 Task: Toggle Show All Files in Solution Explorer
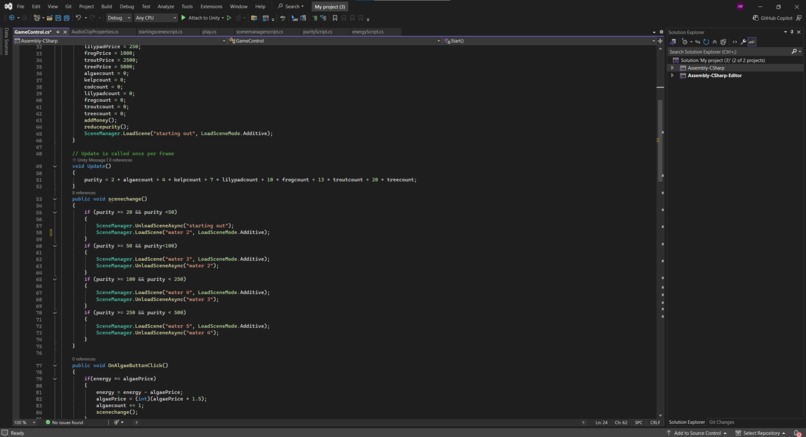723,42
